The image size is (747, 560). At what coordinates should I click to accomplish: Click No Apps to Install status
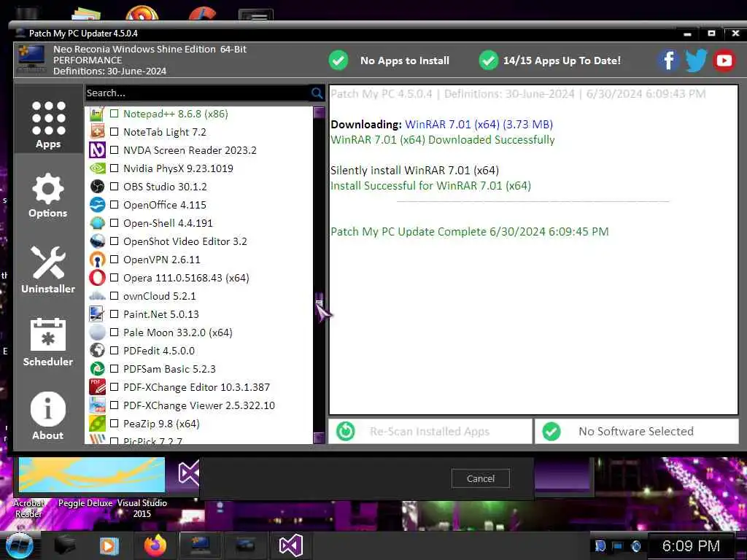[389, 61]
